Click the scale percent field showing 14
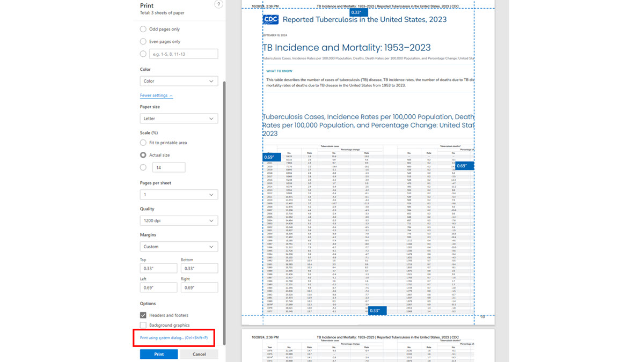Viewport: 644px width, 362px height. 169,167
